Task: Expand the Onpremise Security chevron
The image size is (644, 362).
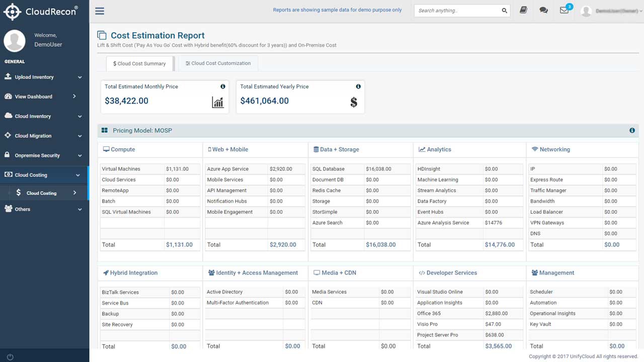Action: coord(80,155)
